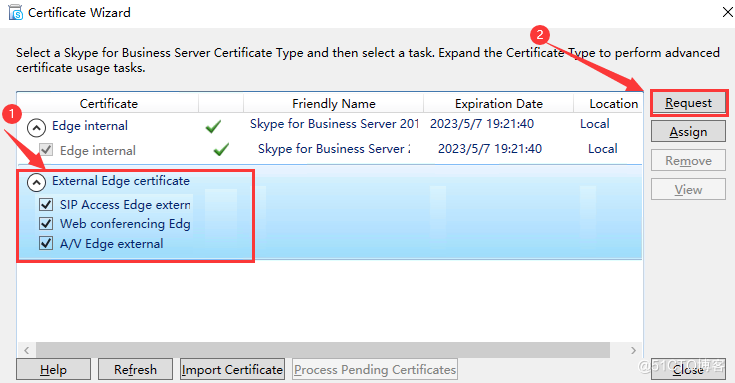Click the friendly name 'Skype for Business Server 201'

pos(334,124)
